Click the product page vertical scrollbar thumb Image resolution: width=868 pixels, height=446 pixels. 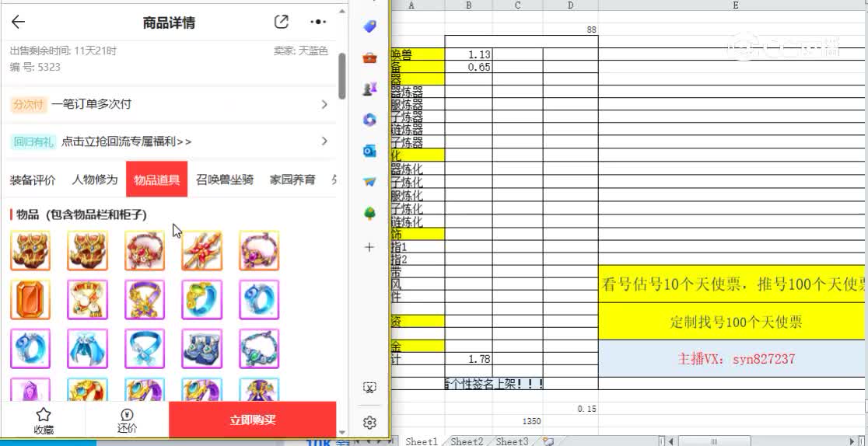(x=341, y=76)
